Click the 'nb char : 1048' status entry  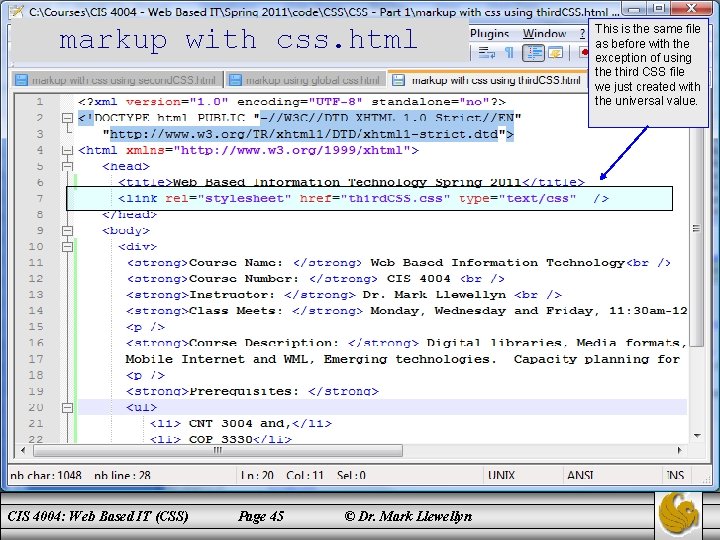click(x=45, y=475)
